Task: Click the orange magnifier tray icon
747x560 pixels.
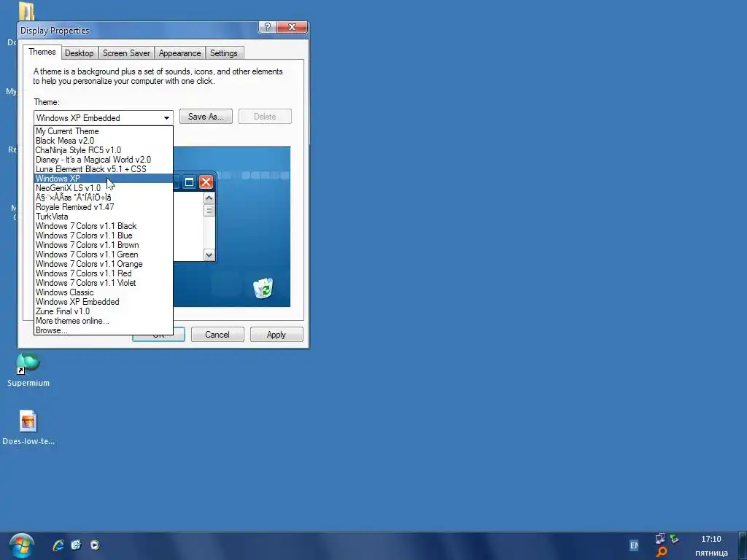Action: point(662,552)
